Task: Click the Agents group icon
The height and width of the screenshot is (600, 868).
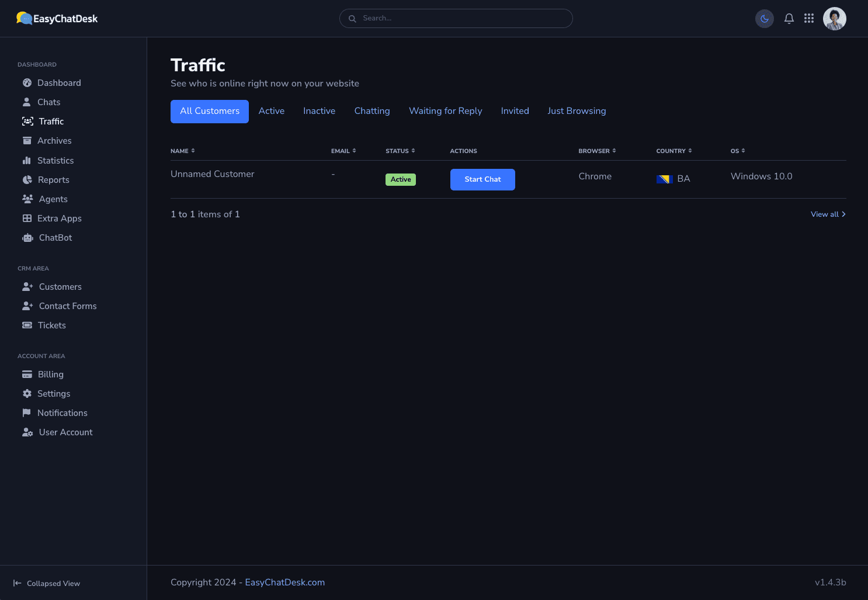Action: click(x=27, y=199)
